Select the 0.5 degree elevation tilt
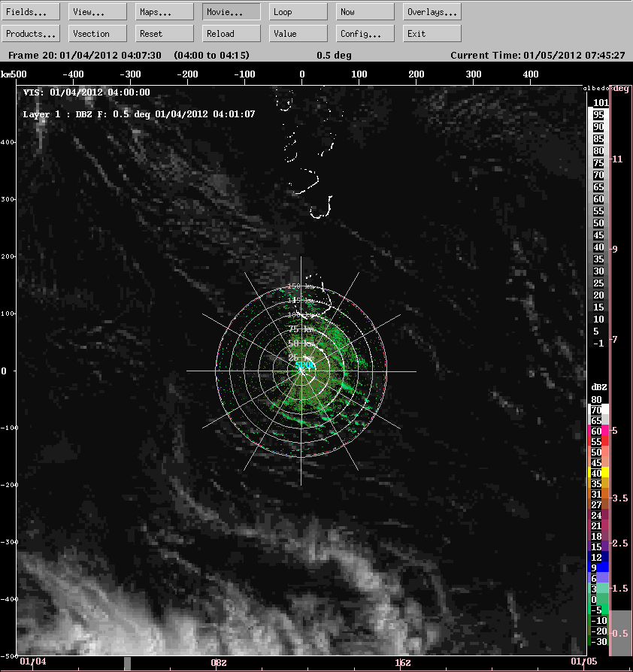This screenshot has width=633, height=672. (x=621, y=634)
